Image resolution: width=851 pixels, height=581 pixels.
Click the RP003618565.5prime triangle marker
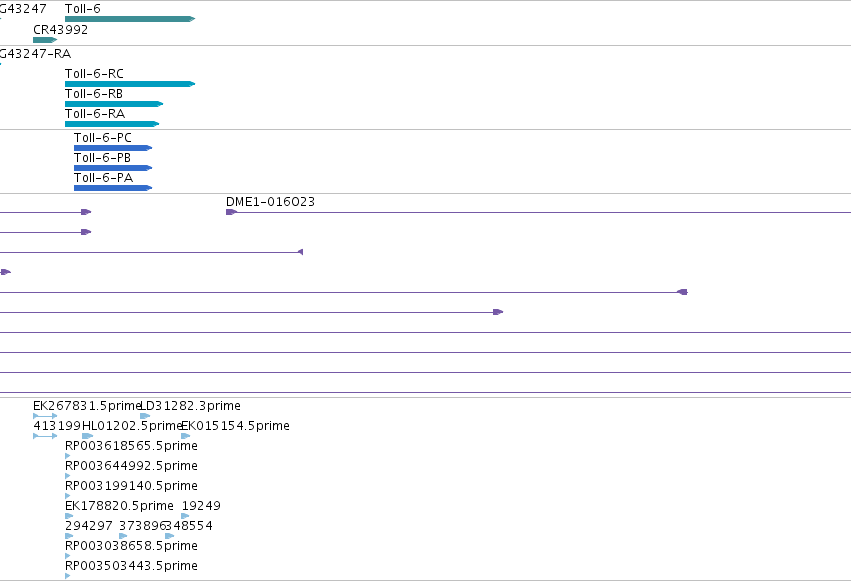pos(68,456)
